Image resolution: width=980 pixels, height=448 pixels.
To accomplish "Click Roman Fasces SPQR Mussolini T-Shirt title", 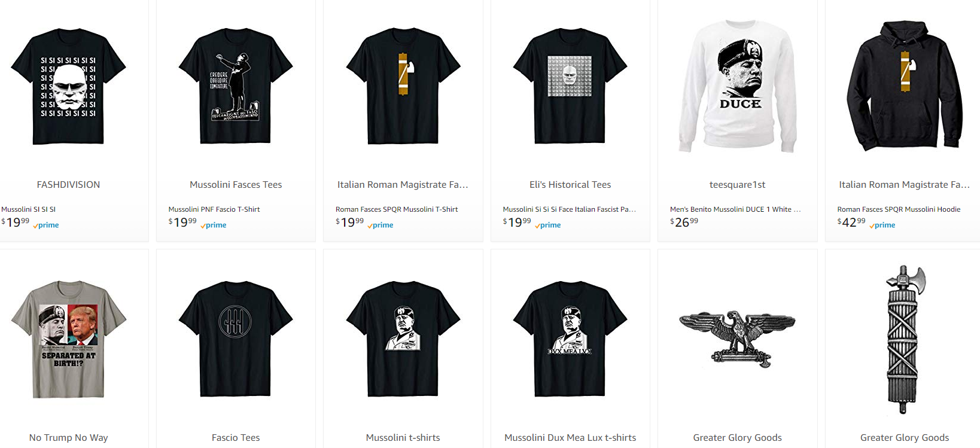I will click(x=397, y=209).
